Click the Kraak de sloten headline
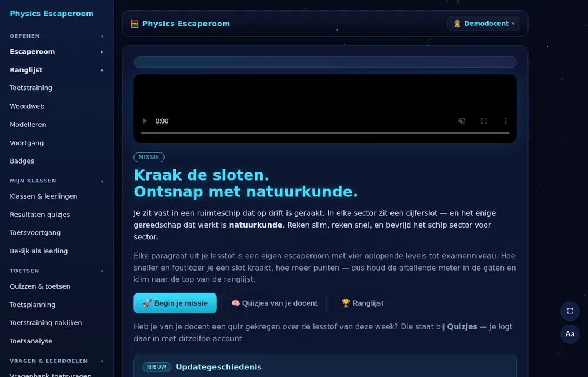588x377 pixels. (201, 175)
